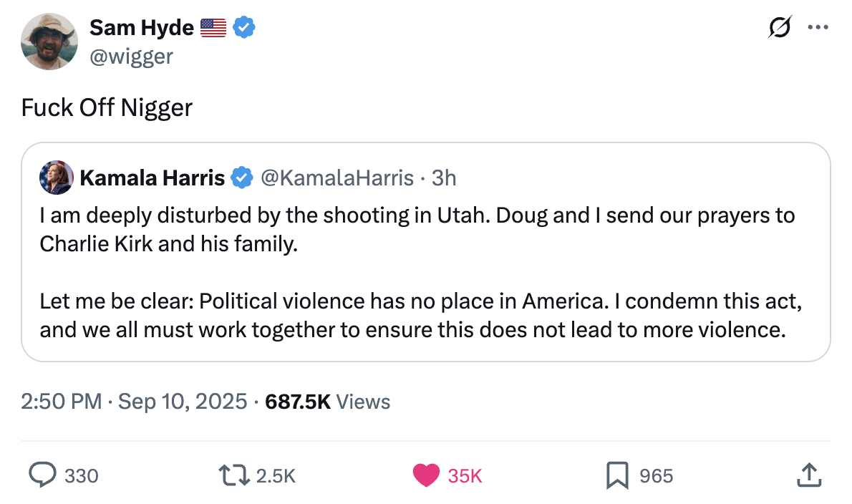The height and width of the screenshot is (504, 852).
Task: Click the 687.5K Views count
Action: coord(327,402)
